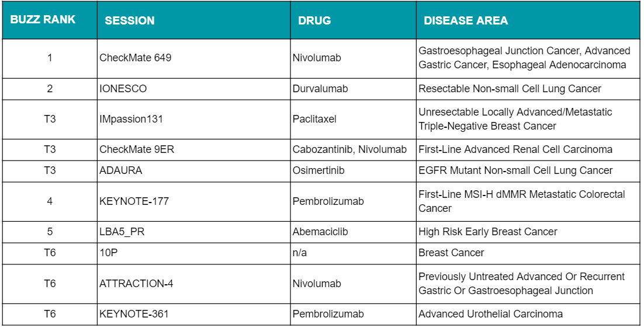Image resolution: width=644 pixels, height=328 pixels.
Task: Select the KEYNOTE-361 session cell
Action: pos(194,315)
